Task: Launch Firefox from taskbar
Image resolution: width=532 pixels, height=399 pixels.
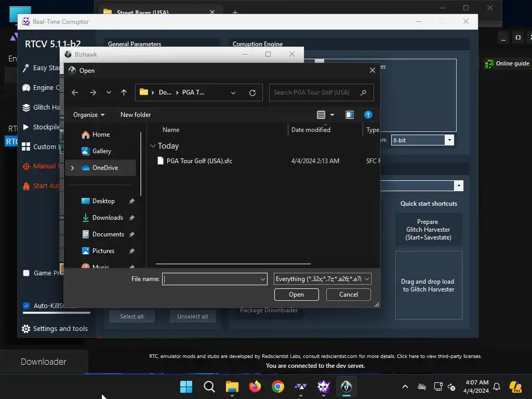Action: [x=255, y=387]
